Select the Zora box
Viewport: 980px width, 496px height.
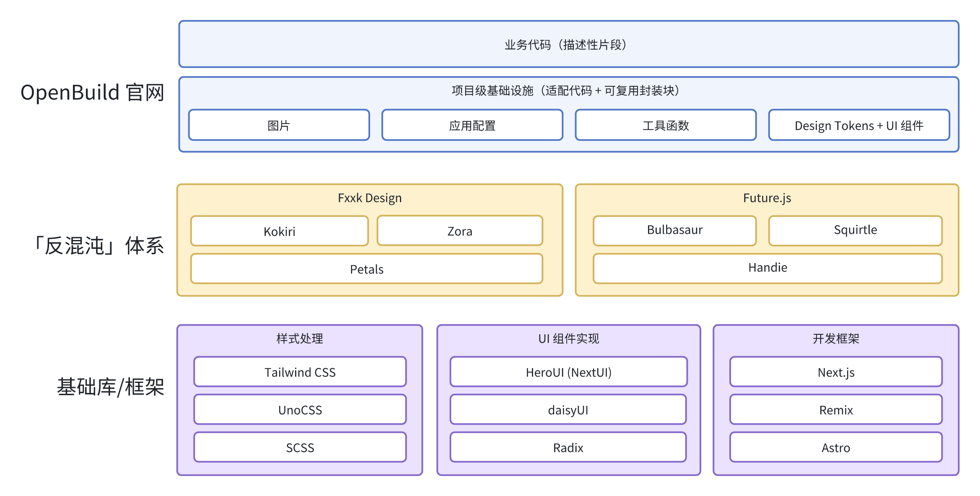460,230
